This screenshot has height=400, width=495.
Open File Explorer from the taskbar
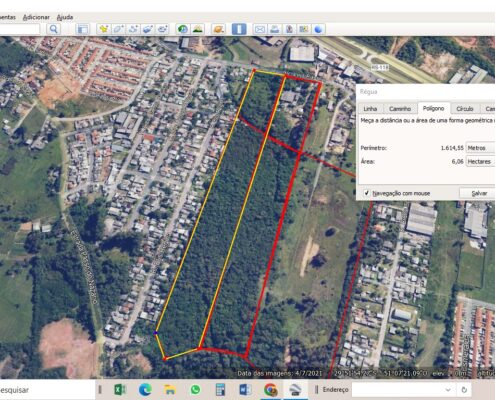pos(170,389)
